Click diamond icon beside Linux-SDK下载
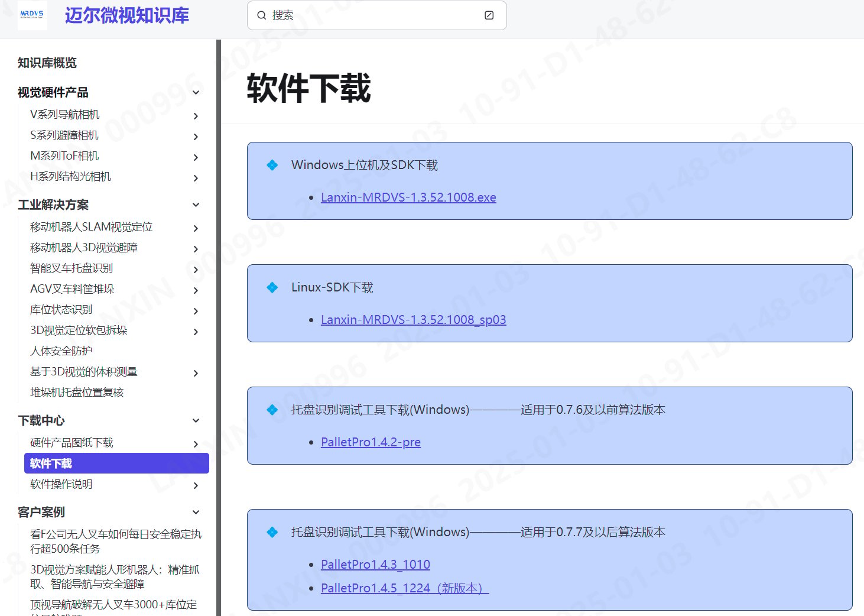Screen dimensions: 864x616 272,287
